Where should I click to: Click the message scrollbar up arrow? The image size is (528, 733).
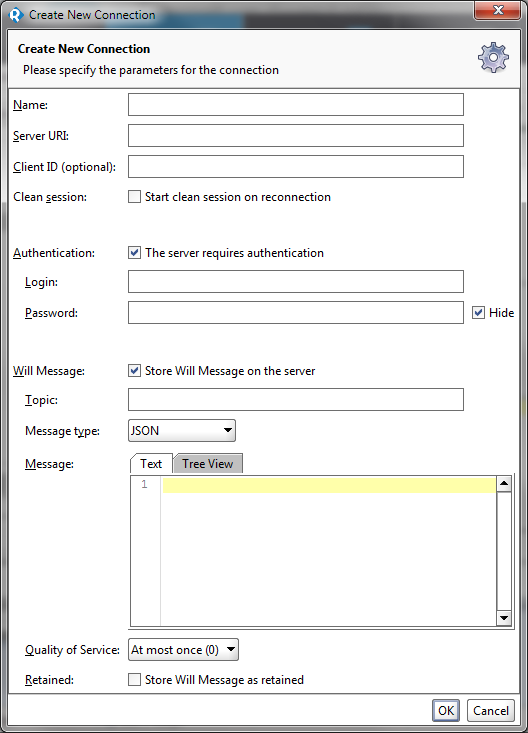tap(504, 484)
